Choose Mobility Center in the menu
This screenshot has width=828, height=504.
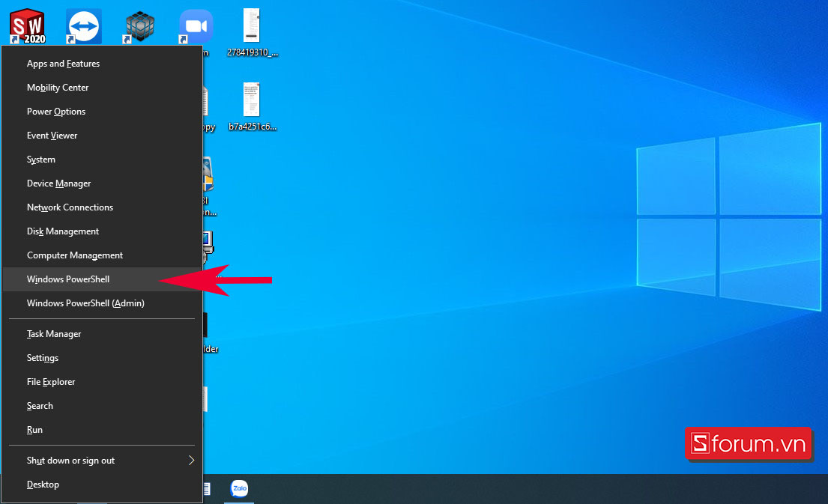coord(103,88)
